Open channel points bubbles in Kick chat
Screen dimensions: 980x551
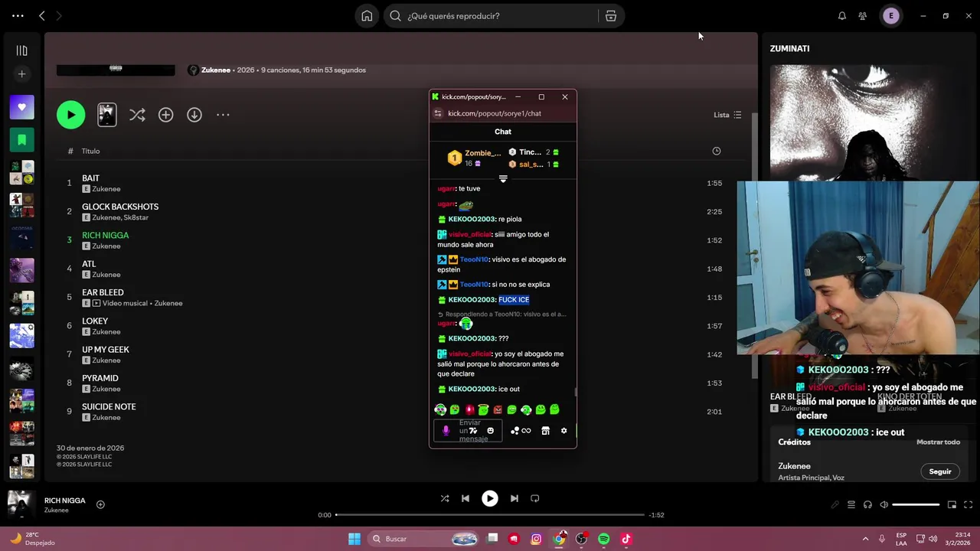click(515, 431)
